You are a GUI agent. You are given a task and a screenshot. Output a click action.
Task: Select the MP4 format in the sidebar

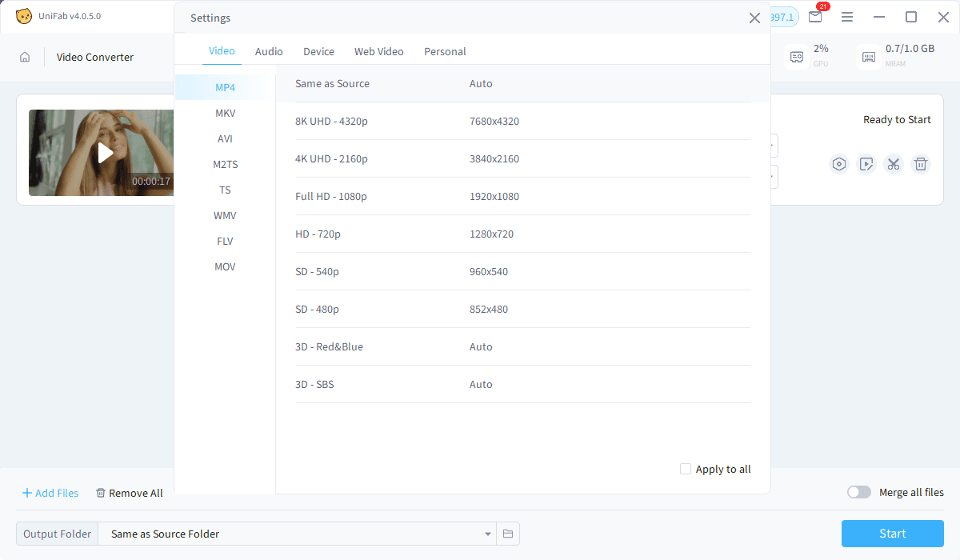pyautogui.click(x=225, y=87)
